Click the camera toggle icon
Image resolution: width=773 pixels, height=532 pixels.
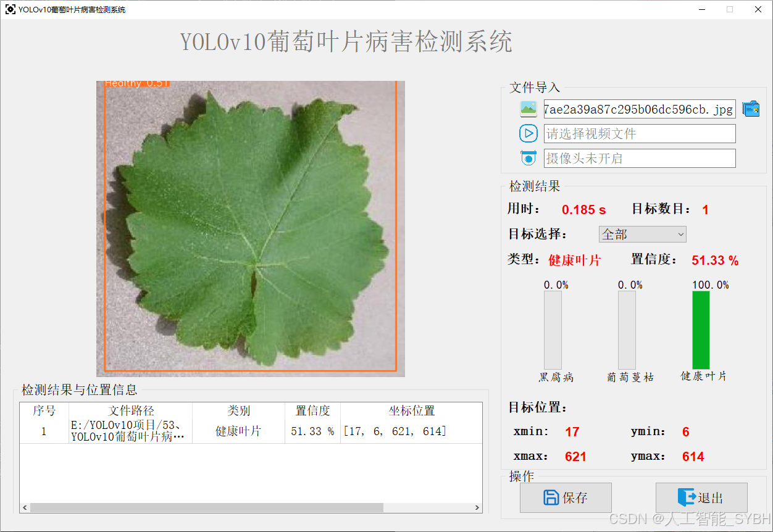click(x=529, y=158)
